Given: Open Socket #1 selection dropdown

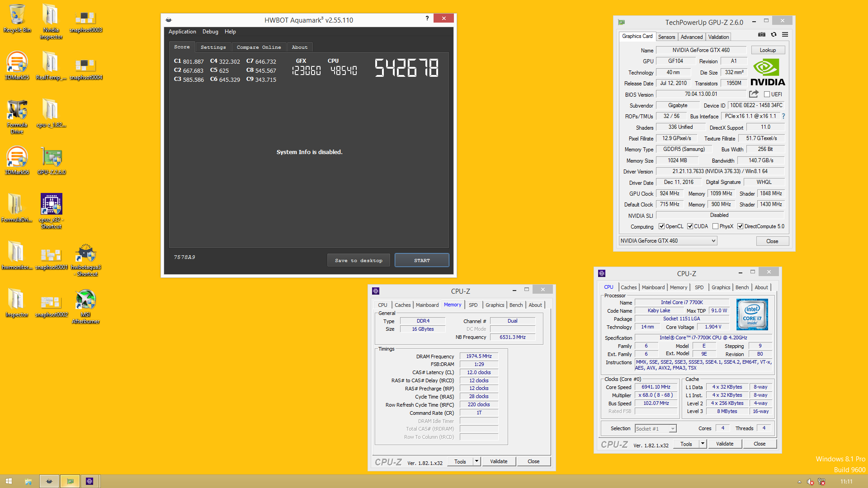Looking at the screenshot, I should click(656, 428).
